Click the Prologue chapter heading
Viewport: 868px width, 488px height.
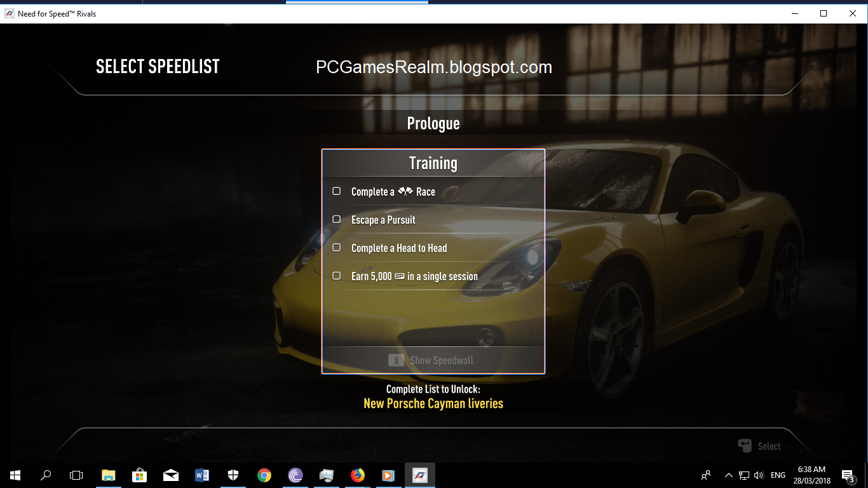[433, 123]
